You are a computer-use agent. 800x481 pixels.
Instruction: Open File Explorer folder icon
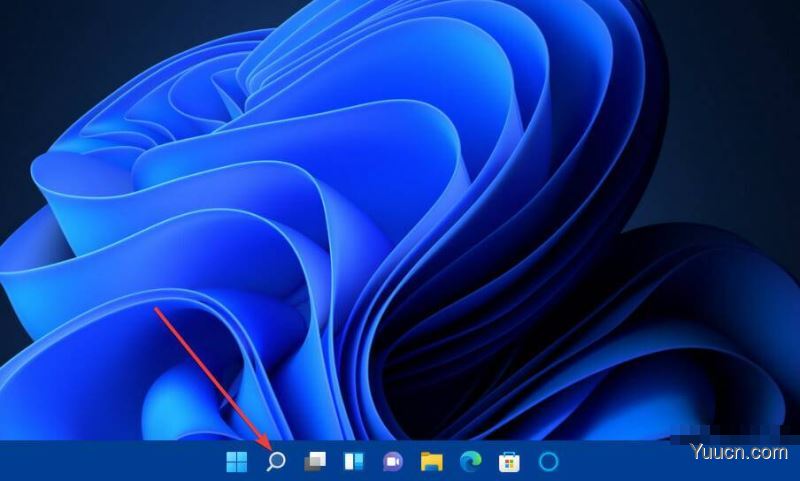pyautogui.click(x=432, y=462)
